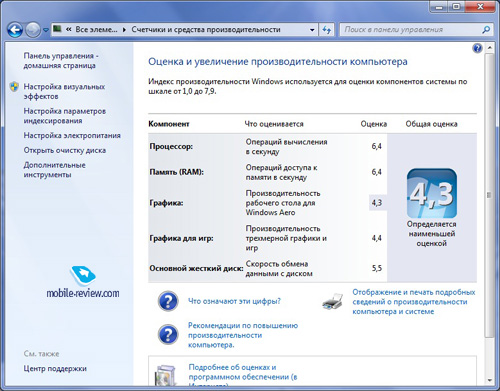Click the 'Что оценивается' column header
Screen dimensions: 500x391
point(274,124)
